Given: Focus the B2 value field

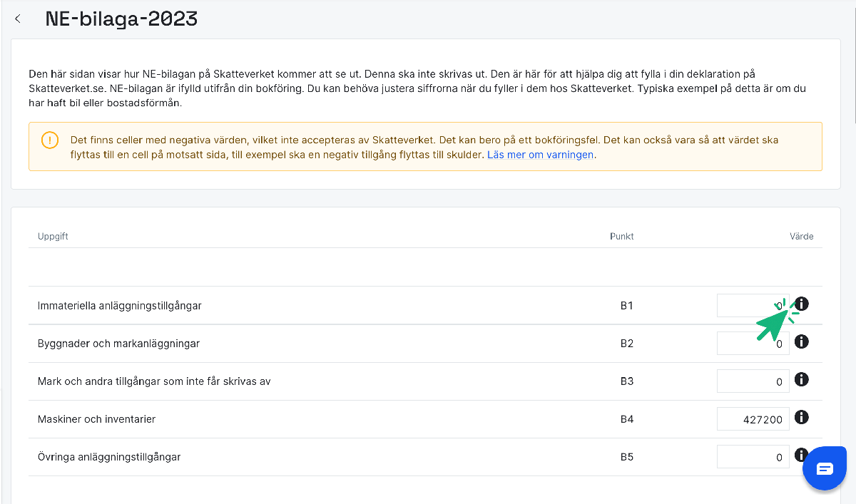Looking at the screenshot, I should click(753, 344).
